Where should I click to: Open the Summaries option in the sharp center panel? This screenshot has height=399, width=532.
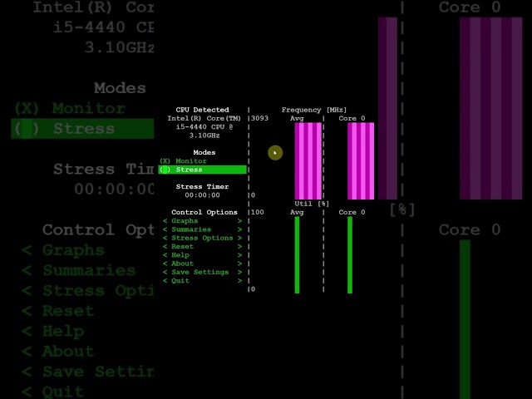tap(203, 229)
